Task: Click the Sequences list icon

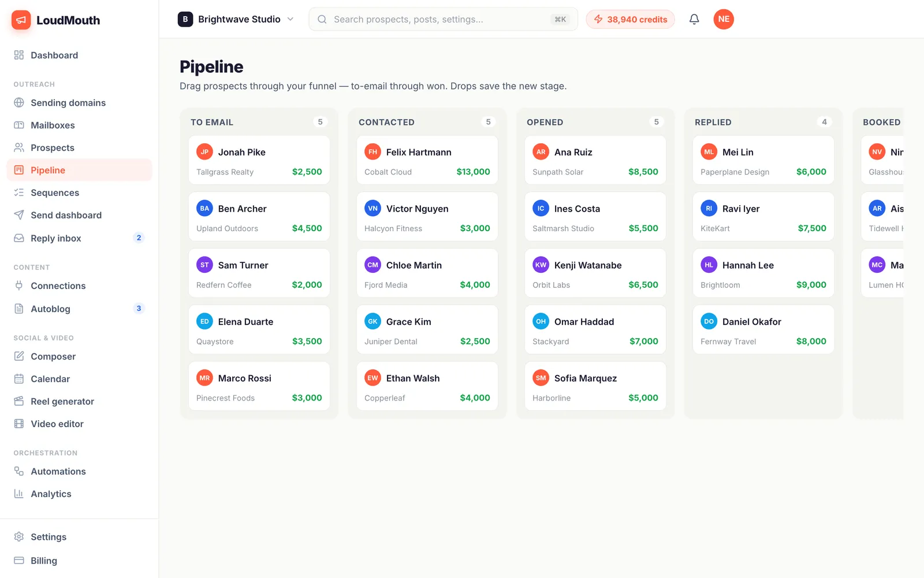Action: pos(19,192)
